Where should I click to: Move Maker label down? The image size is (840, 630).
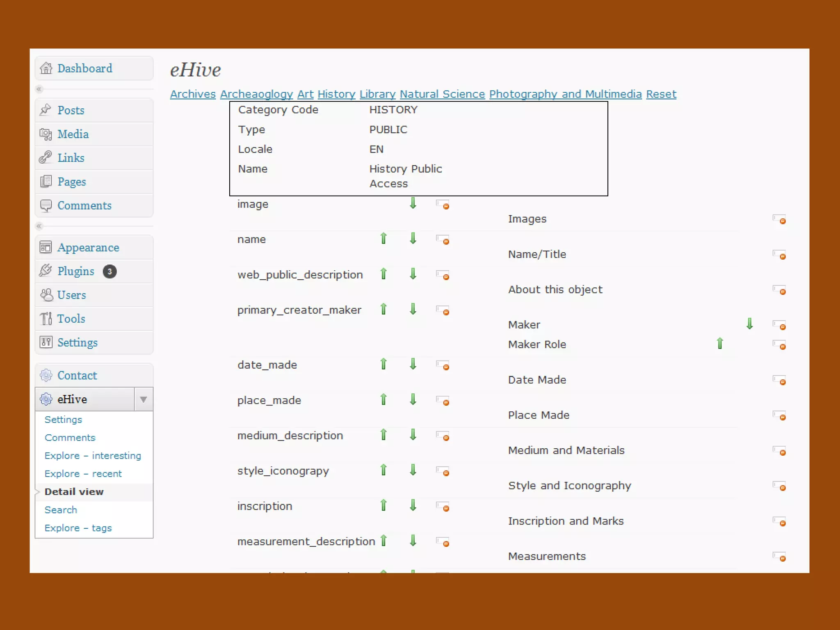coord(749,324)
